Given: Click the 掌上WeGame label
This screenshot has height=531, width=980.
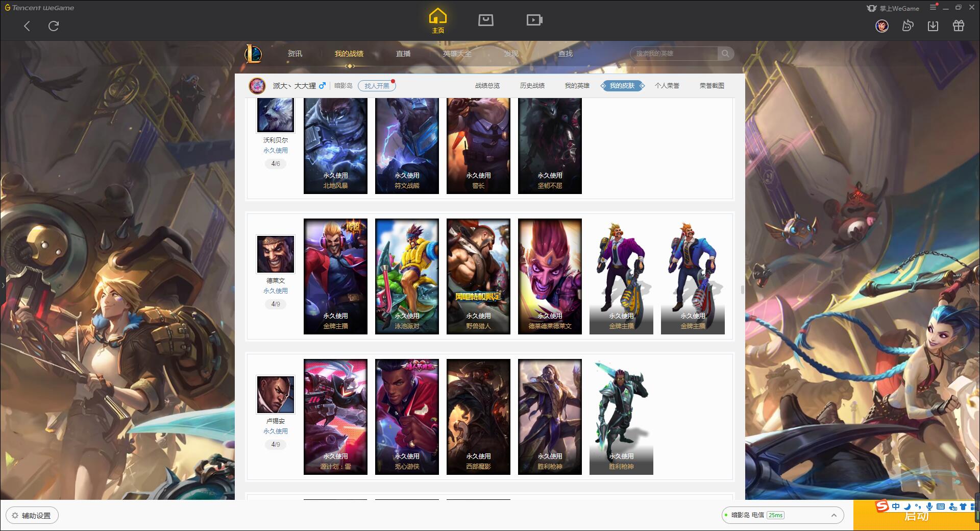Looking at the screenshot, I should click(x=899, y=8).
